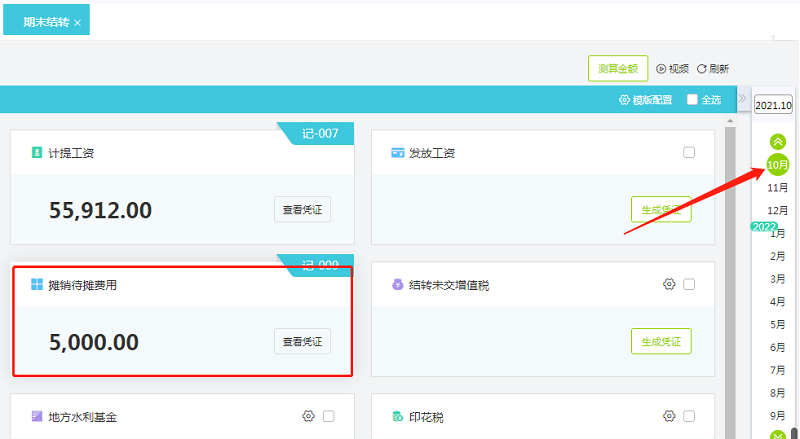Click the 测算金额 button

(x=617, y=68)
